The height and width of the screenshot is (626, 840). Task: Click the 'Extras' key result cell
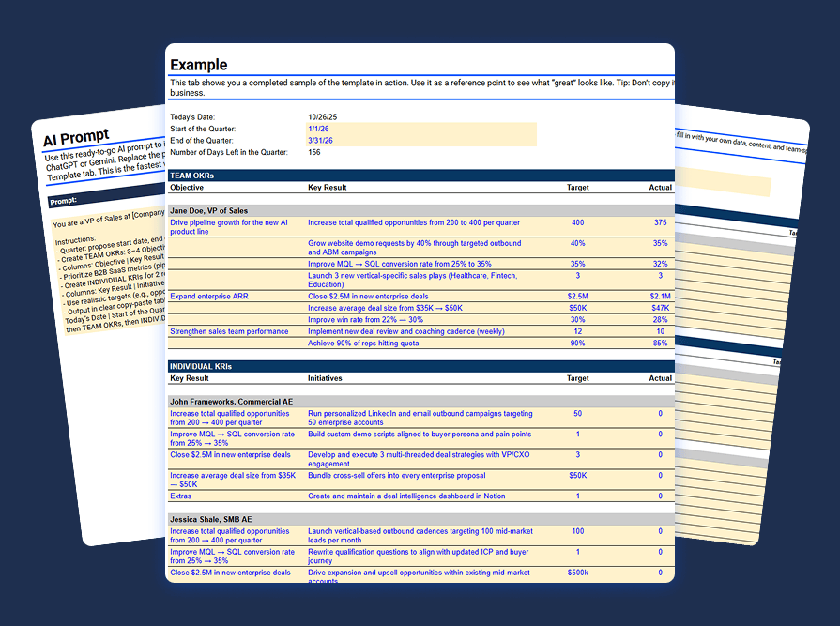[x=180, y=496]
